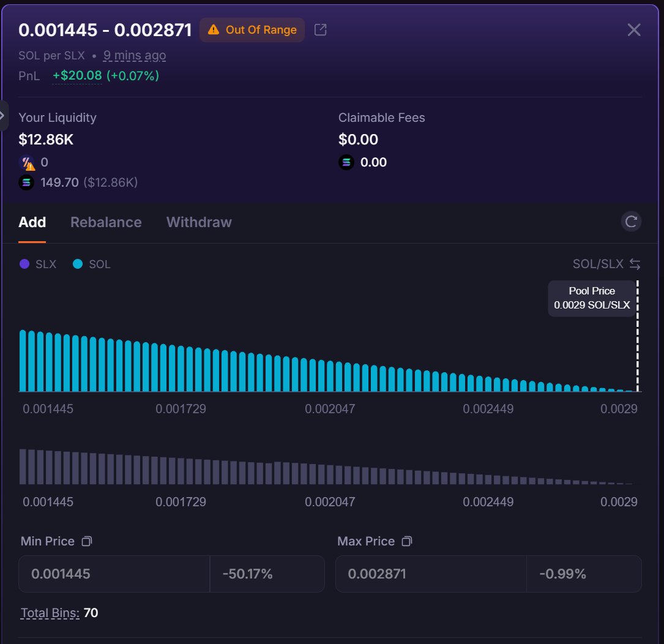Click the SOL/SLX pair label
Image resolution: width=664 pixels, height=644 pixels.
pyautogui.click(x=598, y=264)
